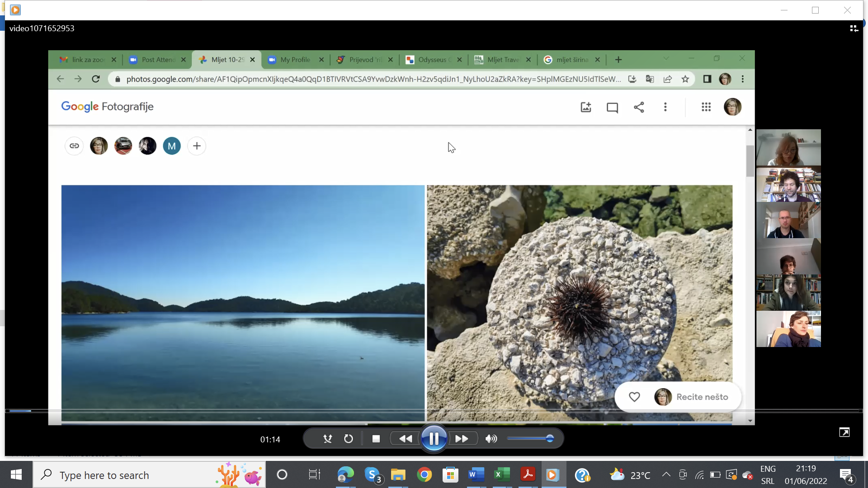Toggle the shuffle playback button
Screen dimensions: 868x488
pos(327,439)
